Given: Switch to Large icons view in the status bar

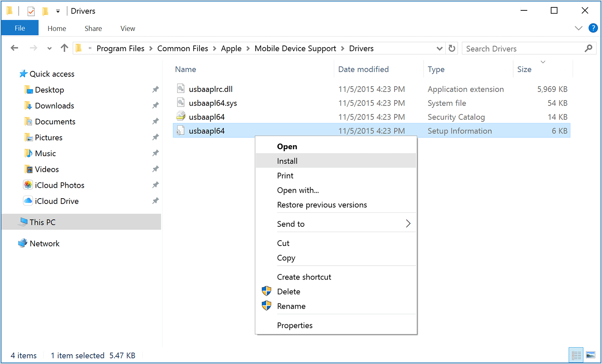Looking at the screenshot, I should coord(590,355).
